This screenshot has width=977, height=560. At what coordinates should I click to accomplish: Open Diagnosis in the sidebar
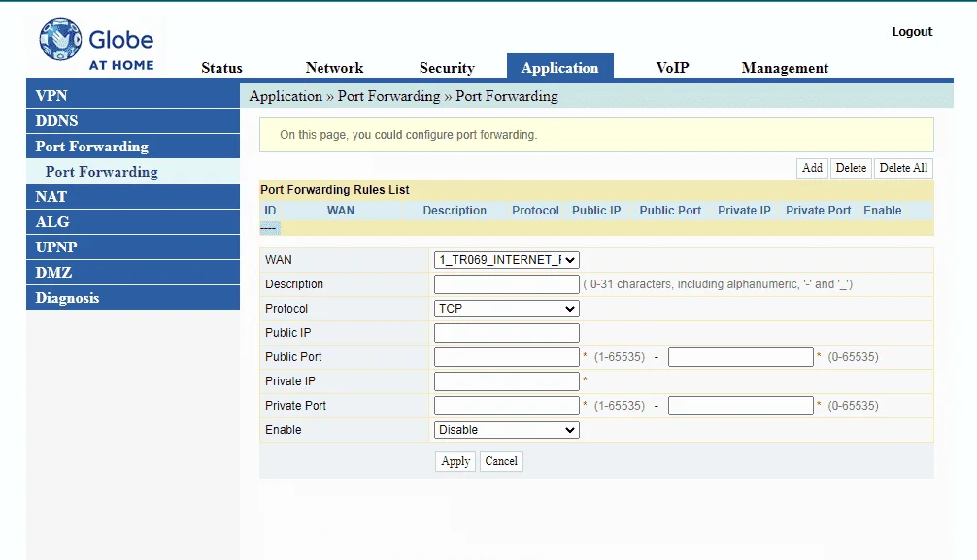click(x=133, y=298)
